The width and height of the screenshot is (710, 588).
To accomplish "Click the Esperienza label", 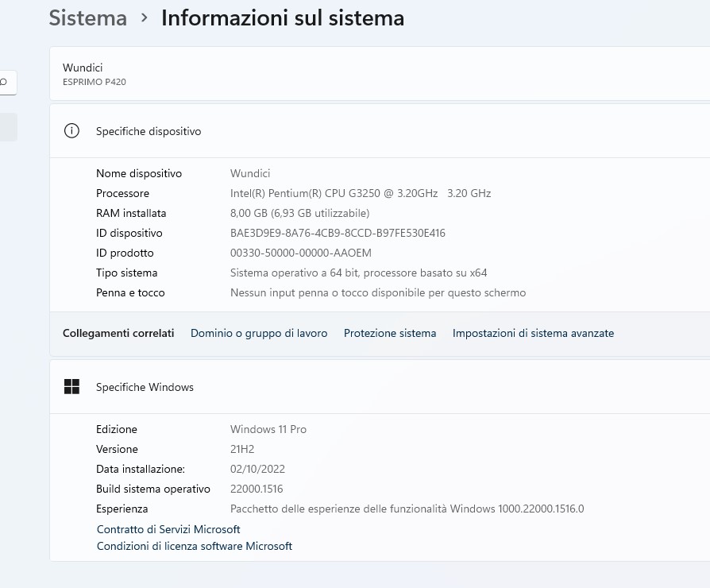I will click(x=122, y=509).
